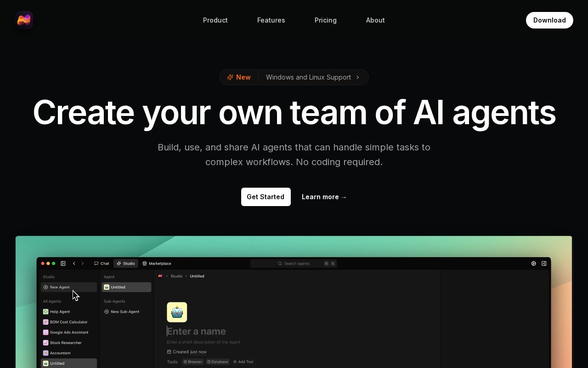This screenshot has width=588, height=368.
Task: Open Google Ads Assistant agent
Action: click(69, 333)
